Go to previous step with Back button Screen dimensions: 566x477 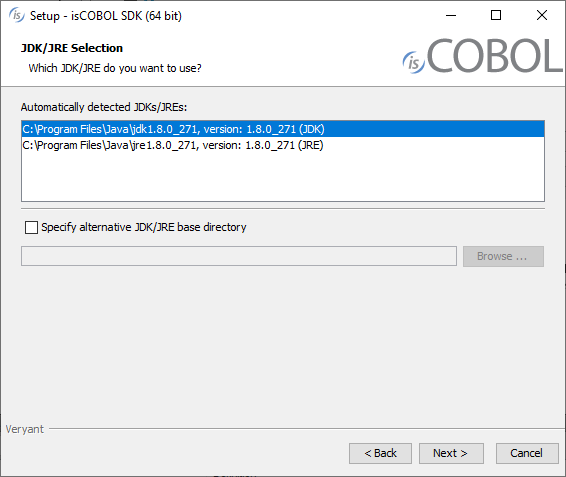(380, 453)
